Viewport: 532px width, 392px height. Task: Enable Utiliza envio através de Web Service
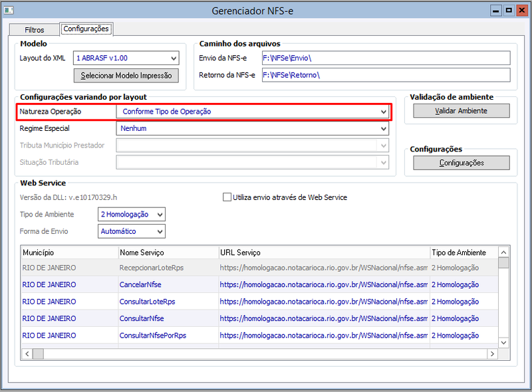(x=227, y=197)
